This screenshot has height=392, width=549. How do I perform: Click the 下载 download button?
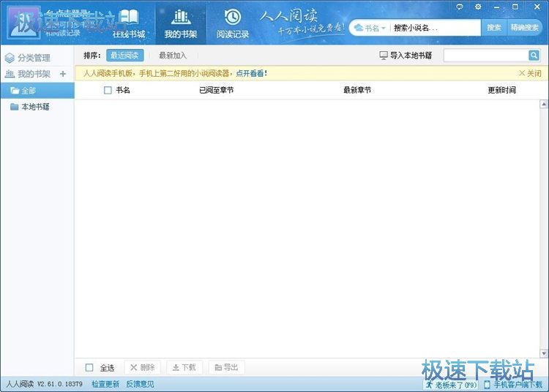click(x=184, y=368)
